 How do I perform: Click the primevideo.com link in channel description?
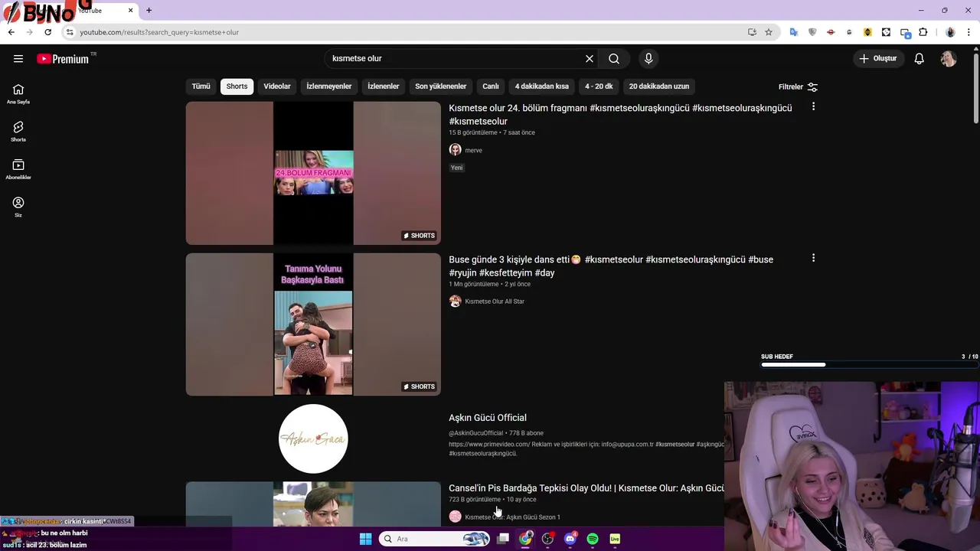(489, 445)
